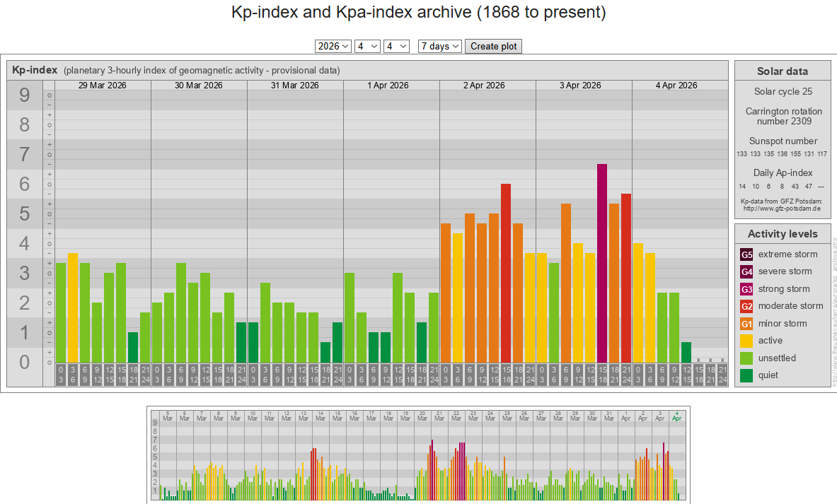The height and width of the screenshot is (504, 837).
Task: Click the G5 extreme storm legend icon
Action: (746, 254)
